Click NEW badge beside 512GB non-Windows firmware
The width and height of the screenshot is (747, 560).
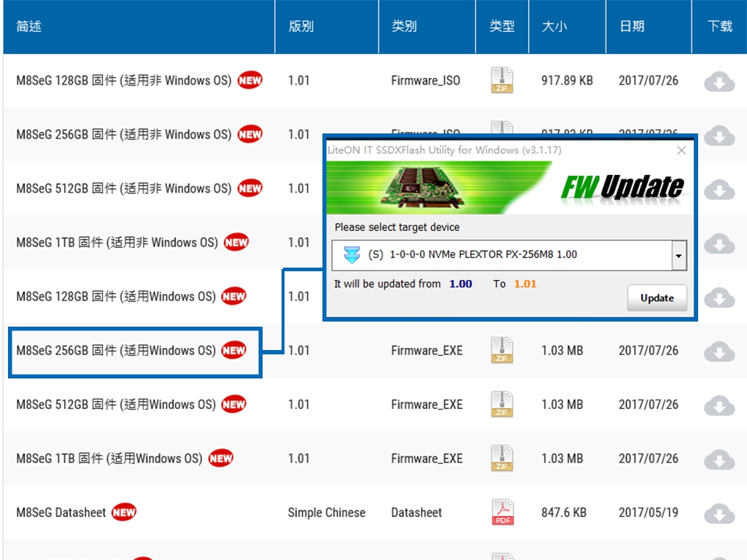(249, 187)
